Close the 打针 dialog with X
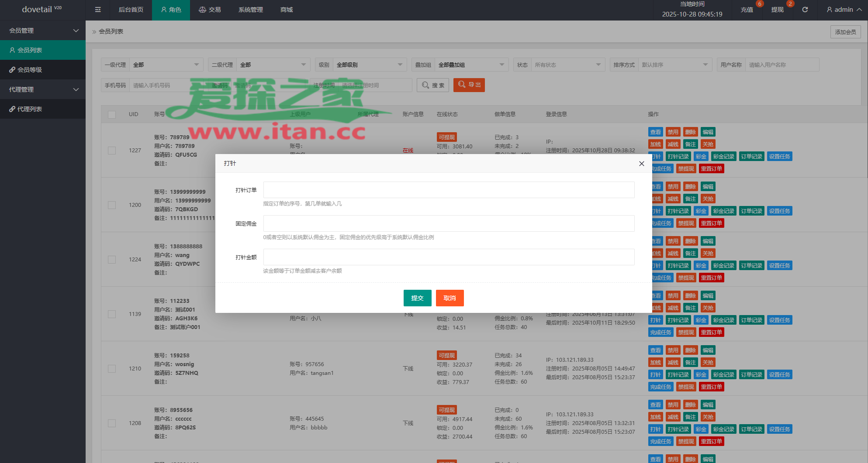This screenshot has width=868, height=463. coord(641,164)
